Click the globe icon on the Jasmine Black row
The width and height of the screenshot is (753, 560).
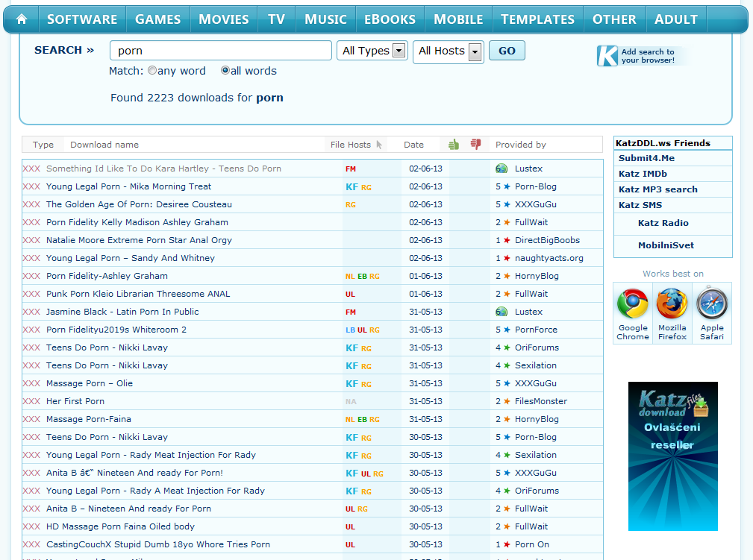point(502,312)
